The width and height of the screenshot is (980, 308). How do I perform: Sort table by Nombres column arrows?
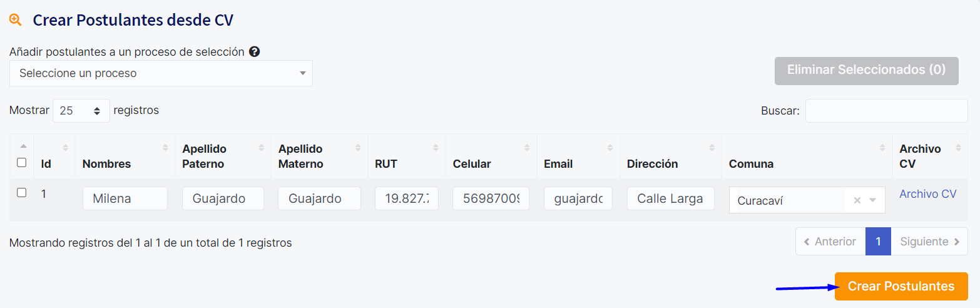165,148
